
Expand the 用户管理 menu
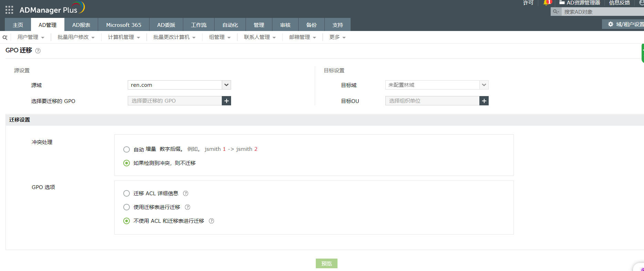[x=31, y=37]
